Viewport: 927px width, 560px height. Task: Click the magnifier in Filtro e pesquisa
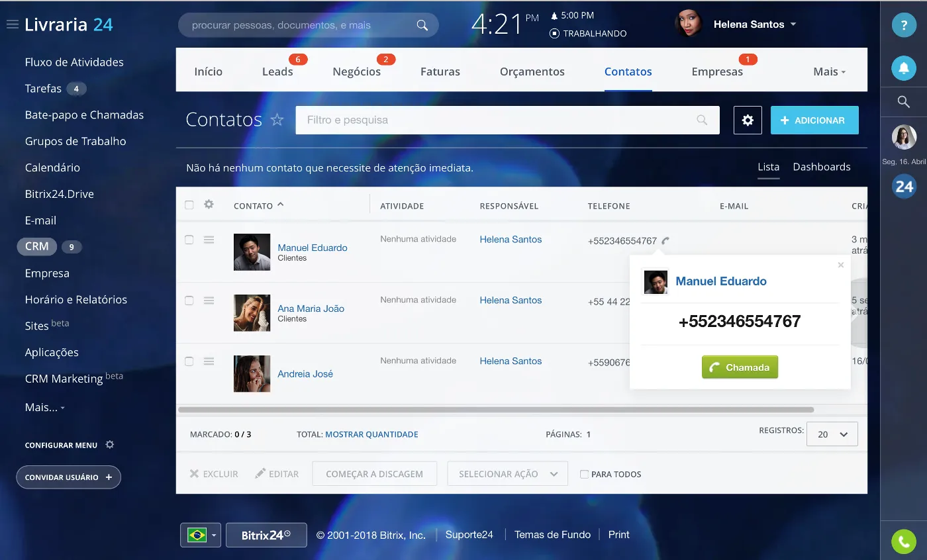tap(702, 120)
